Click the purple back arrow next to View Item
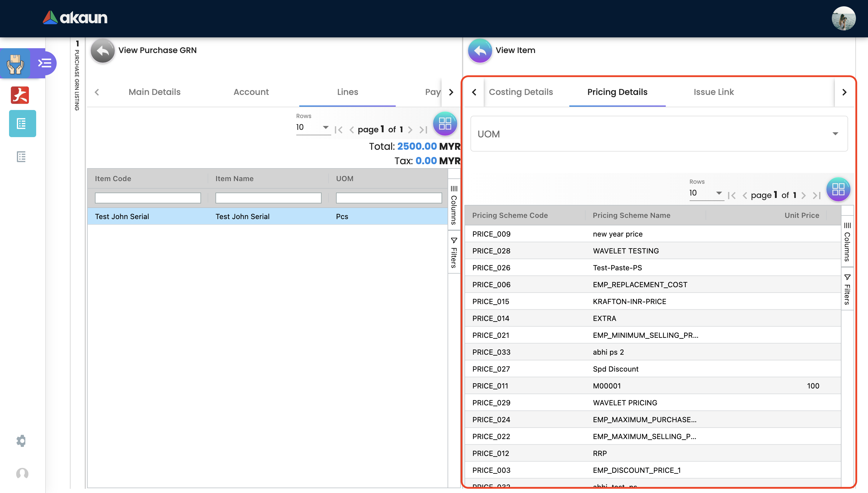 (x=480, y=51)
